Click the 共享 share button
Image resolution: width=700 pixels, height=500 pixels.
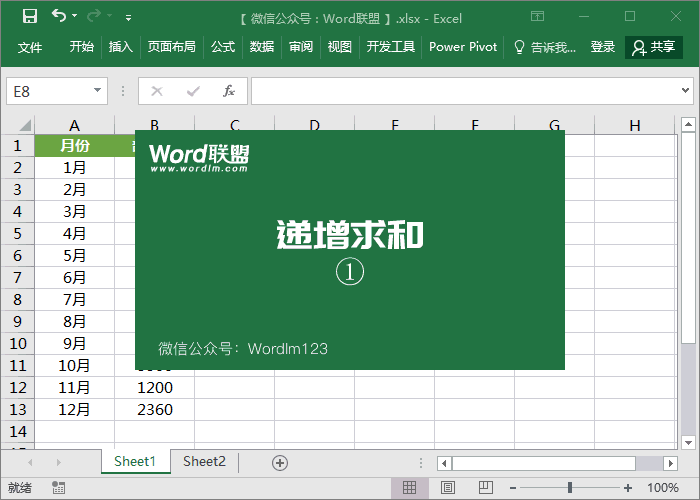(654, 47)
